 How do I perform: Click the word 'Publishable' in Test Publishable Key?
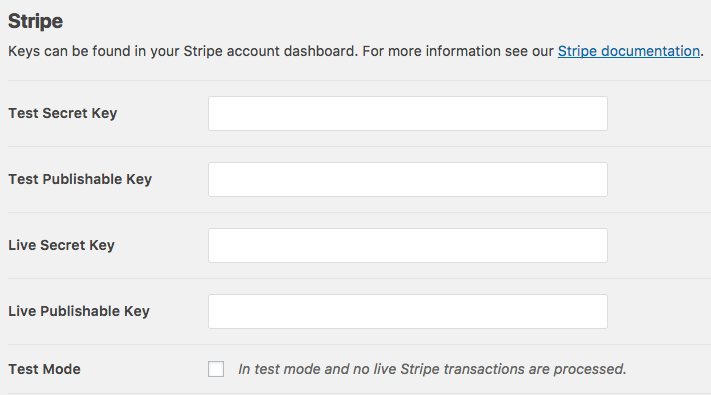(x=83, y=180)
